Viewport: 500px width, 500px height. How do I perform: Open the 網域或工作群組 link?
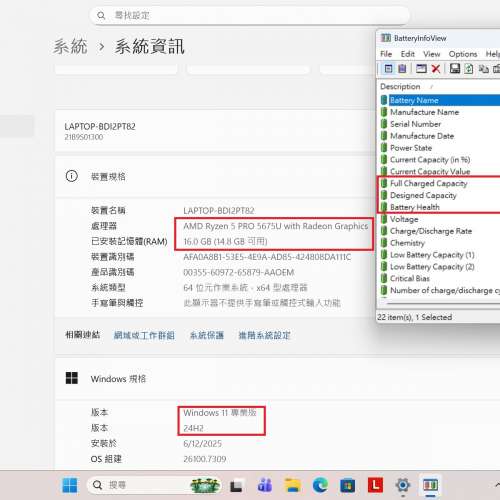point(144,335)
